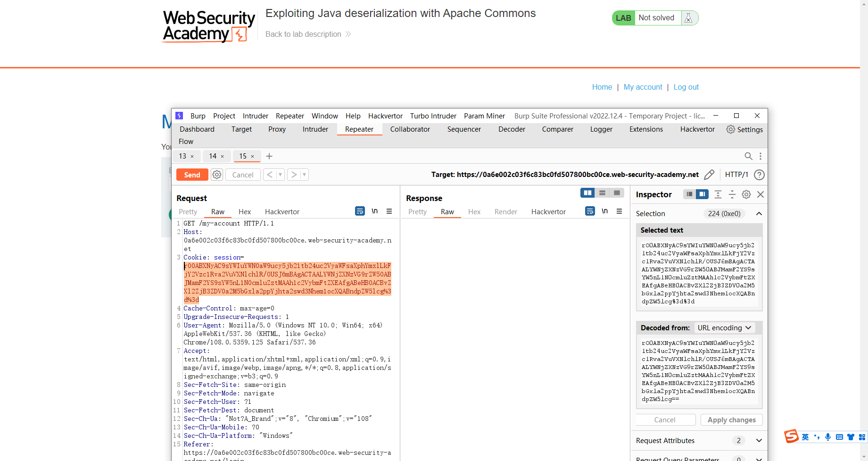Click the input method microphone icon
This screenshot has width=868, height=461.
point(828,437)
